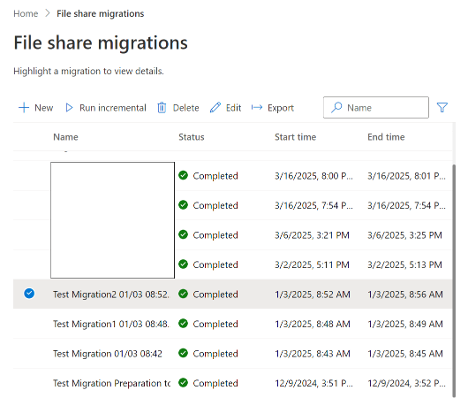Screen dimensions: 468x398
Task: Focus the Name search field
Action: [376, 107]
